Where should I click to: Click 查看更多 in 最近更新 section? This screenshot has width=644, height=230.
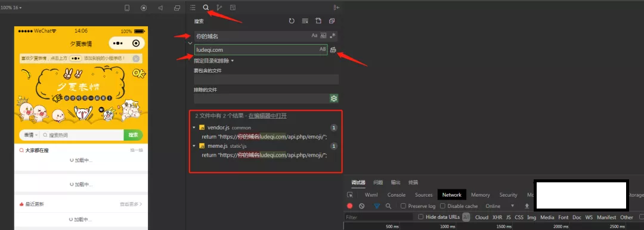tap(131, 204)
